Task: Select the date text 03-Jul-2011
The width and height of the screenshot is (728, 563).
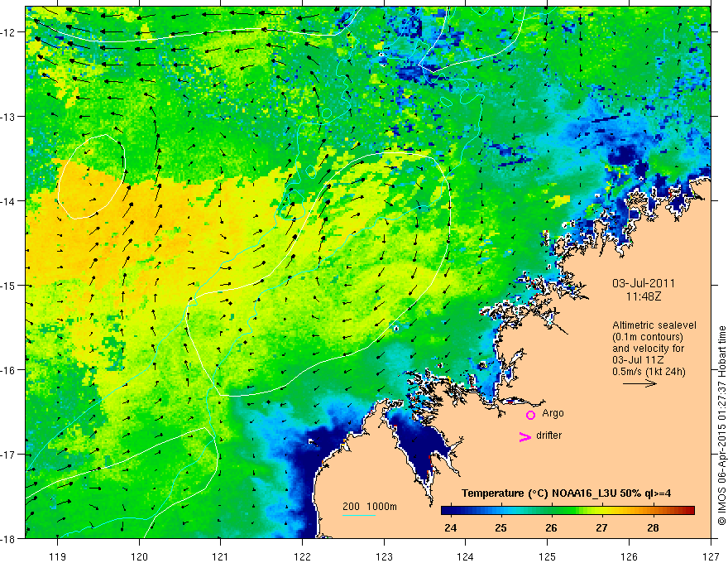Action: point(644,283)
